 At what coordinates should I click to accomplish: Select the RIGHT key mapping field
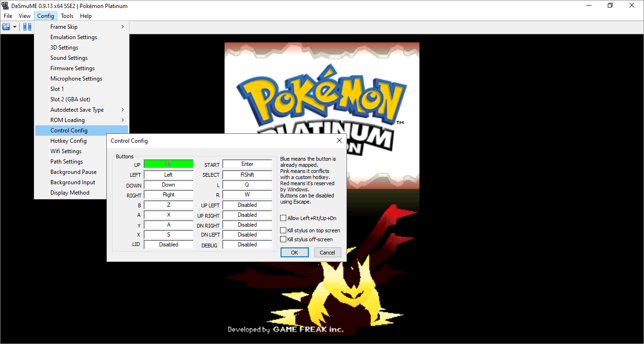pyautogui.click(x=169, y=195)
